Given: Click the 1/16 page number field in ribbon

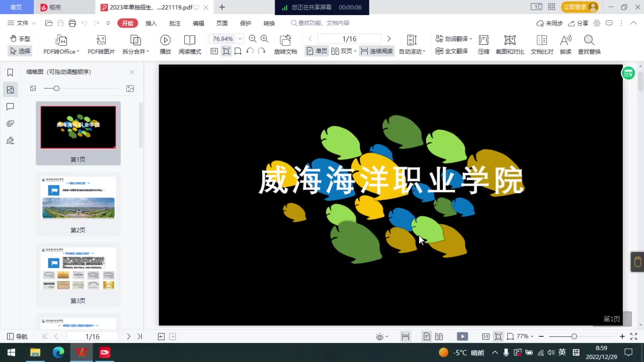Looking at the screenshot, I should (x=349, y=39).
